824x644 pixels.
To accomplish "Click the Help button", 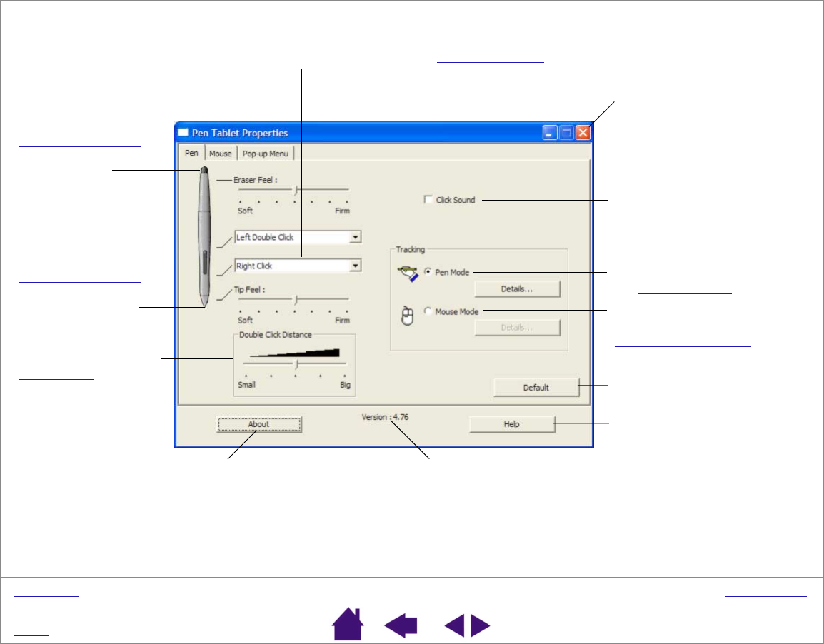I will click(x=511, y=424).
